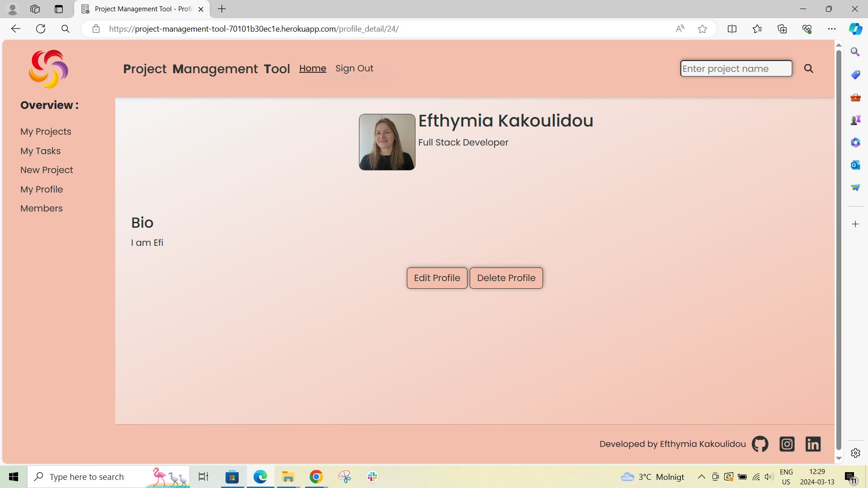The image size is (868, 488).
Task: Click the Project Management Tool logo
Action: pyautogui.click(x=48, y=69)
